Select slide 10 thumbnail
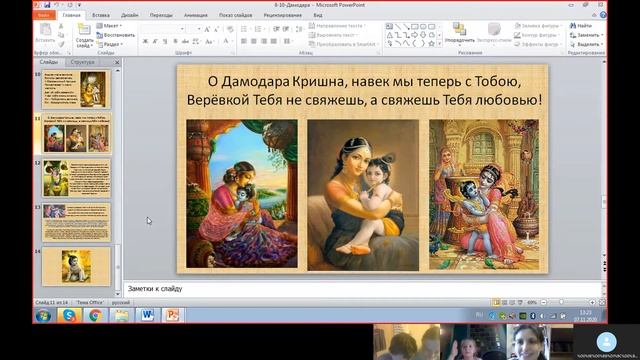 (76, 89)
